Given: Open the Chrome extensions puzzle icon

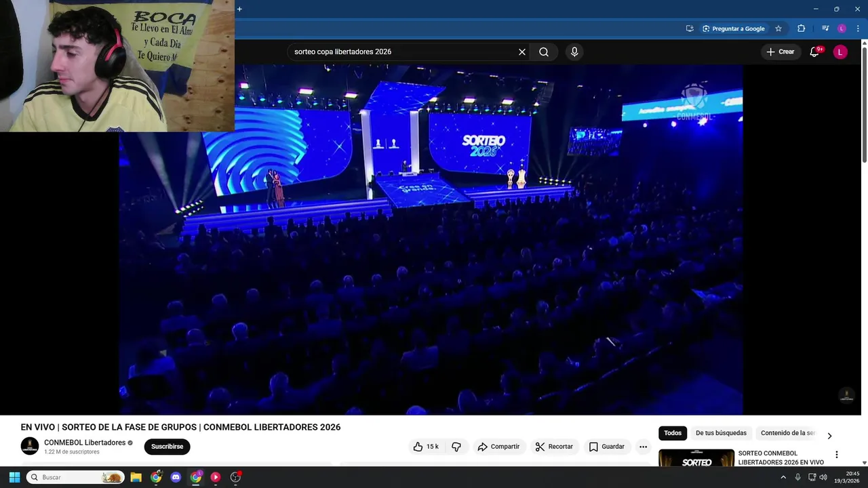Looking at the screenshot, I should tap(801, 28).
